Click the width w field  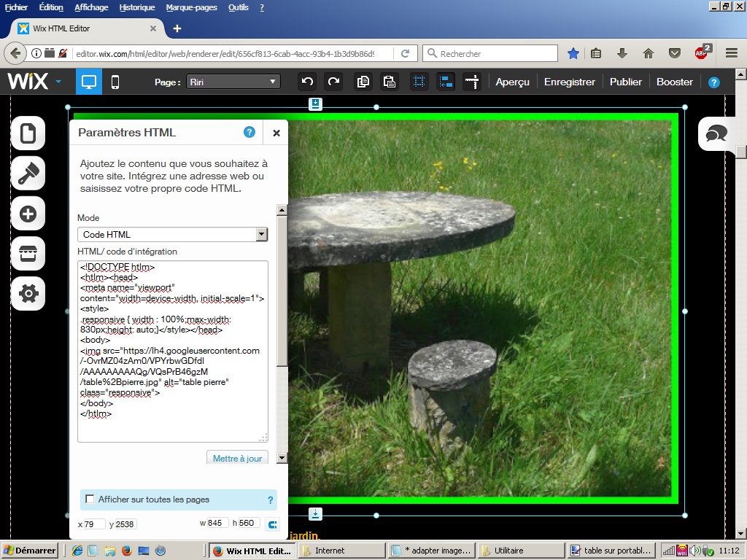[x=217, y=523]
